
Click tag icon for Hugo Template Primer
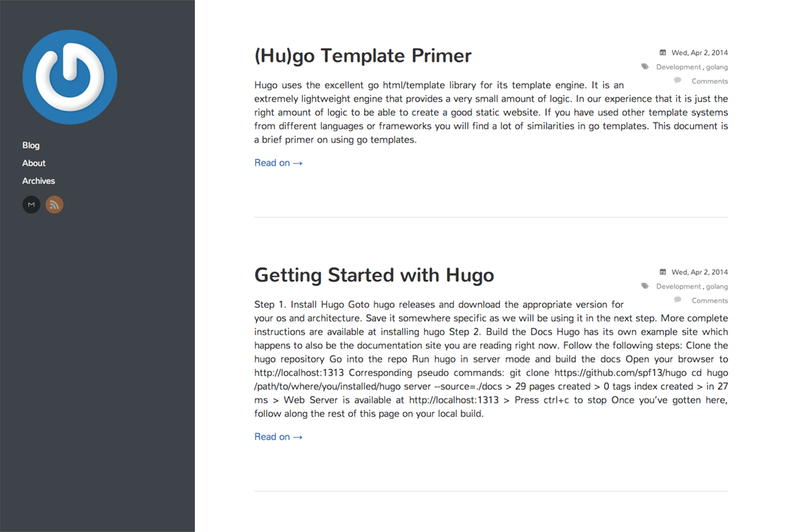645,66
